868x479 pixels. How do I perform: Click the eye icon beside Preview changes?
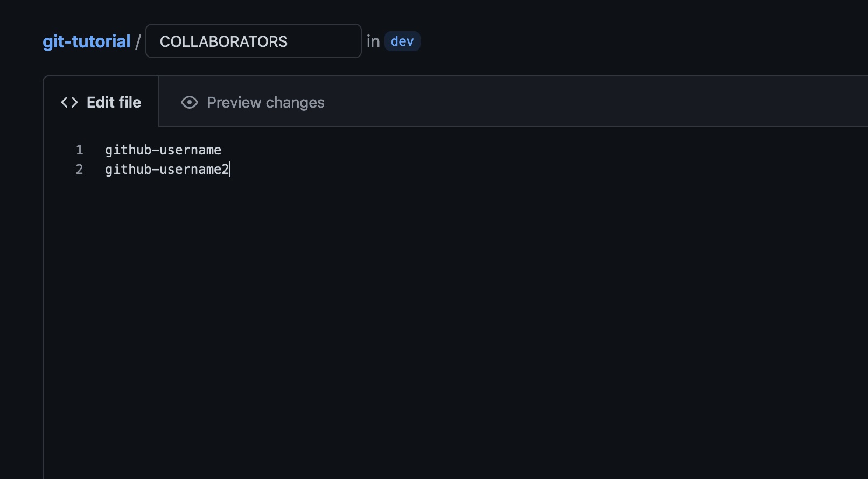[x=189, y=102]
